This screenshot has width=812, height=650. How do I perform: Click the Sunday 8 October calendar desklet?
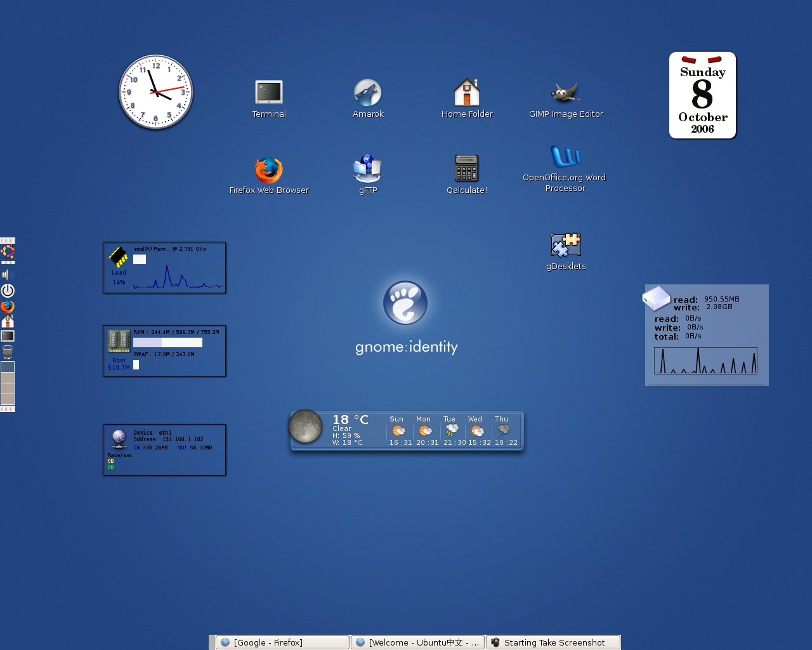pos(703,95)
